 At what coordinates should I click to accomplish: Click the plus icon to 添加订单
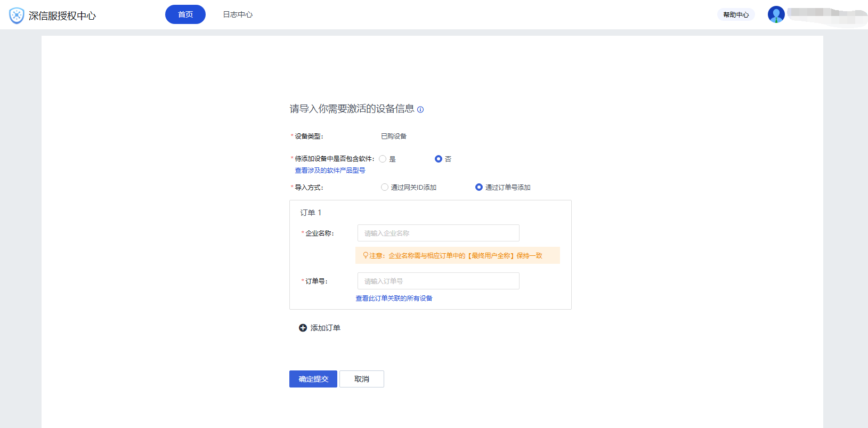click(x=303, y=328)
